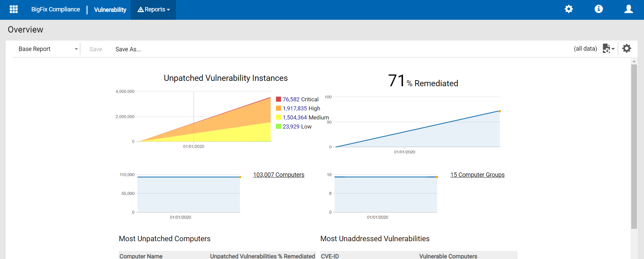Click the Reports warning triangle icon

(x=141, y=10)
